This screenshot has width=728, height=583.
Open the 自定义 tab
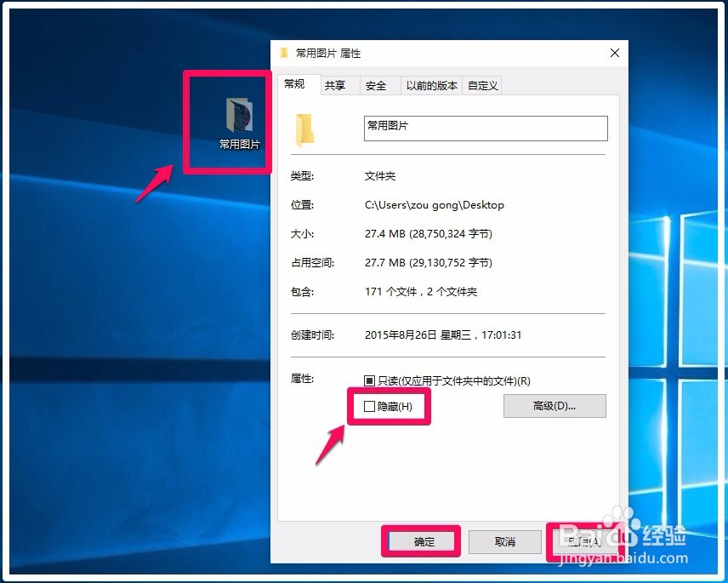pos(482,85)
